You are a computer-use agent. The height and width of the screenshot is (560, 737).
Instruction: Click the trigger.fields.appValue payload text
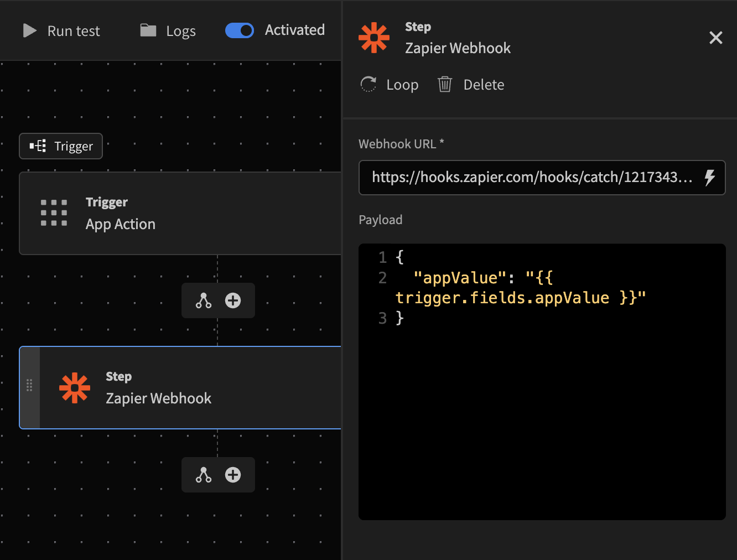502,298
